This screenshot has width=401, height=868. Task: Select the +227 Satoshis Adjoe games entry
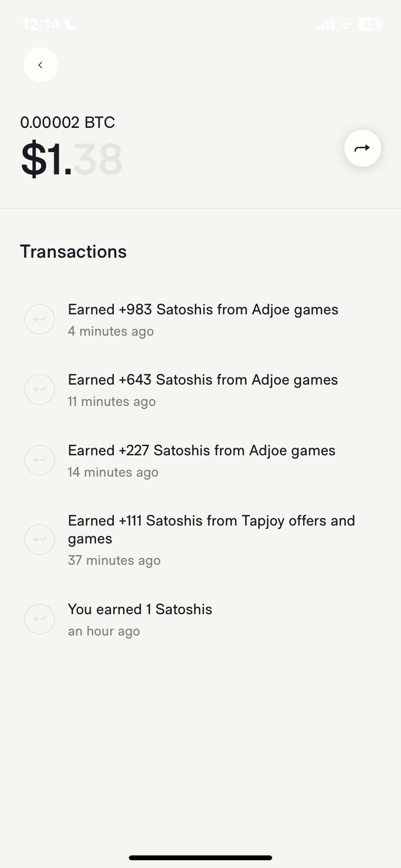click(201, 451)
